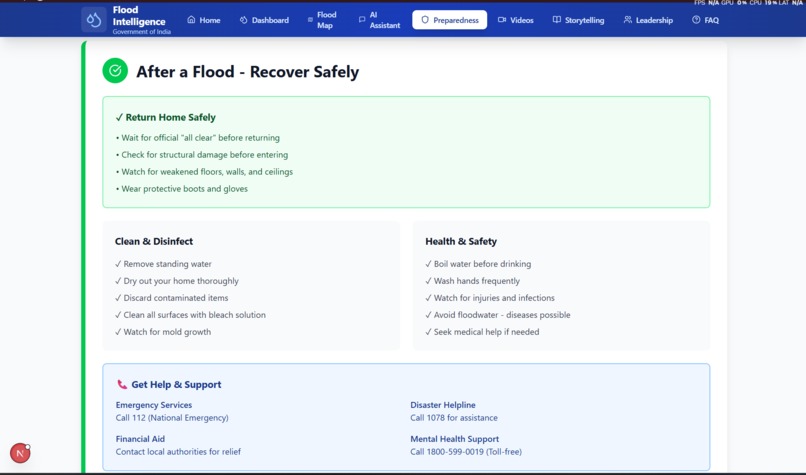This screenshot has height=475, width=806.
Task: Click 'Call 1078 for assistance' text
Action: [454, 418]
